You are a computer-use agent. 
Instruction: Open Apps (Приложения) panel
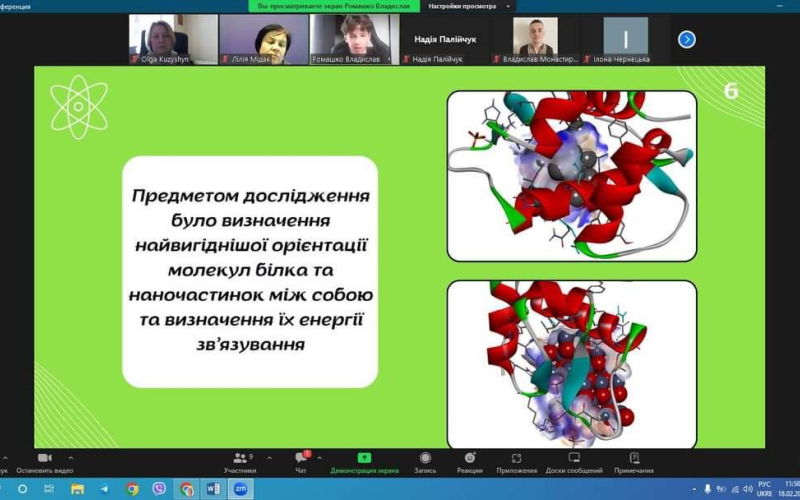pos(516,462)
